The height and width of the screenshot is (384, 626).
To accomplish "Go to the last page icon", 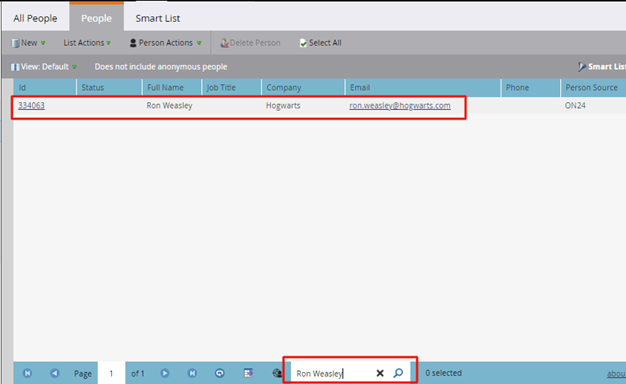I will point(192,373).
